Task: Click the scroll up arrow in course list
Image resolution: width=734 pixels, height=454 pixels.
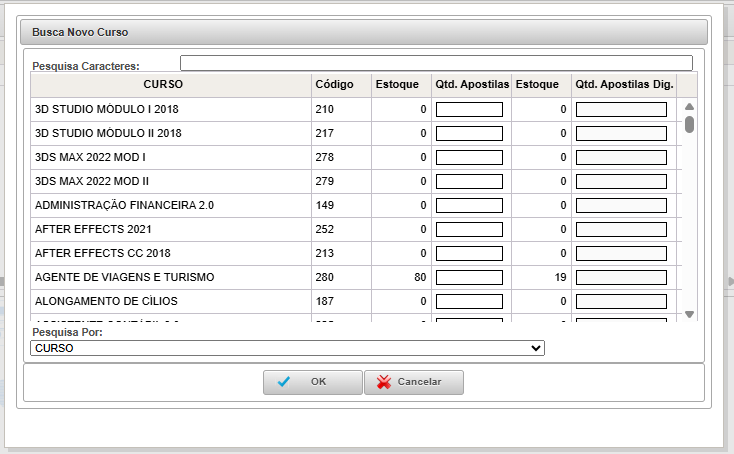Action: [x=689, y=107]
